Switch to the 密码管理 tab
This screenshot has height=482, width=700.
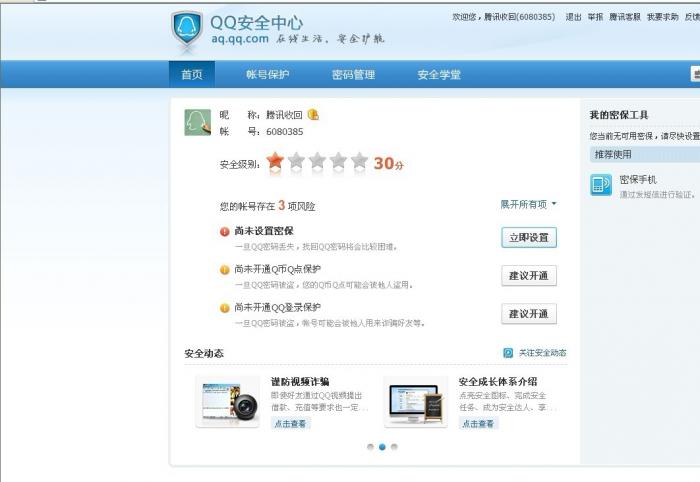point(353,75)
